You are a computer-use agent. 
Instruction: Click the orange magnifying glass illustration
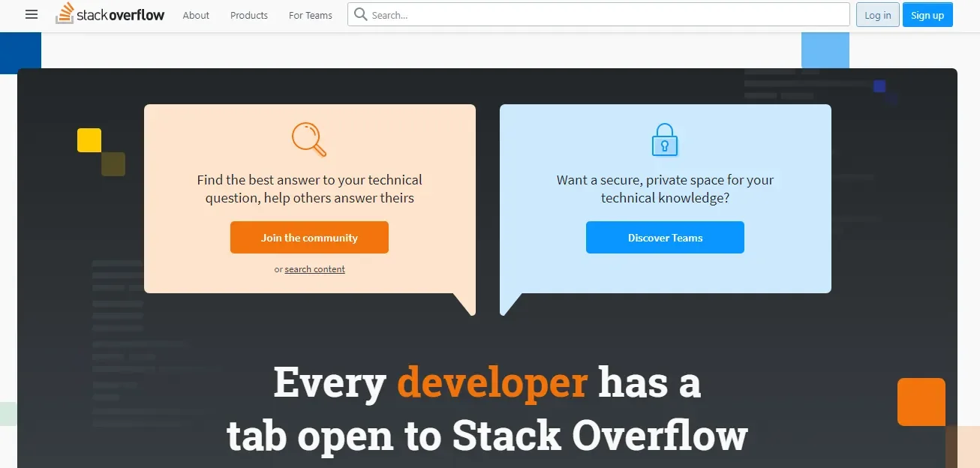309,139
